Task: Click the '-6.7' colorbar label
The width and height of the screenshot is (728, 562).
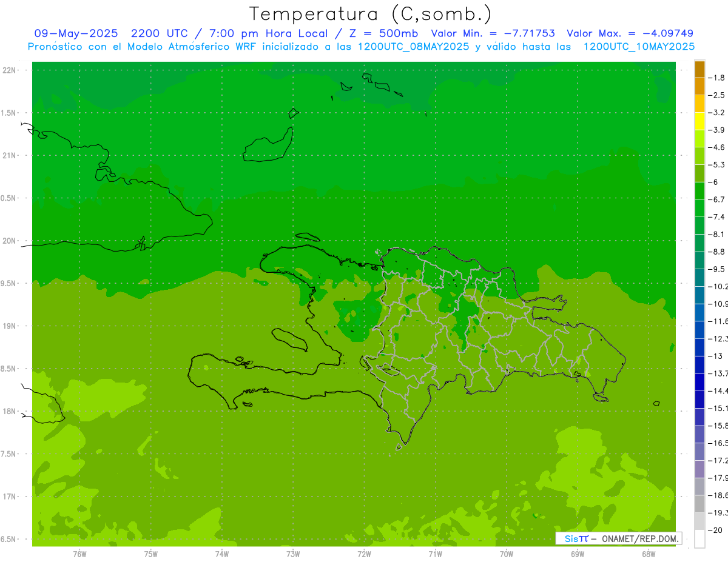Action: (718, 199)
